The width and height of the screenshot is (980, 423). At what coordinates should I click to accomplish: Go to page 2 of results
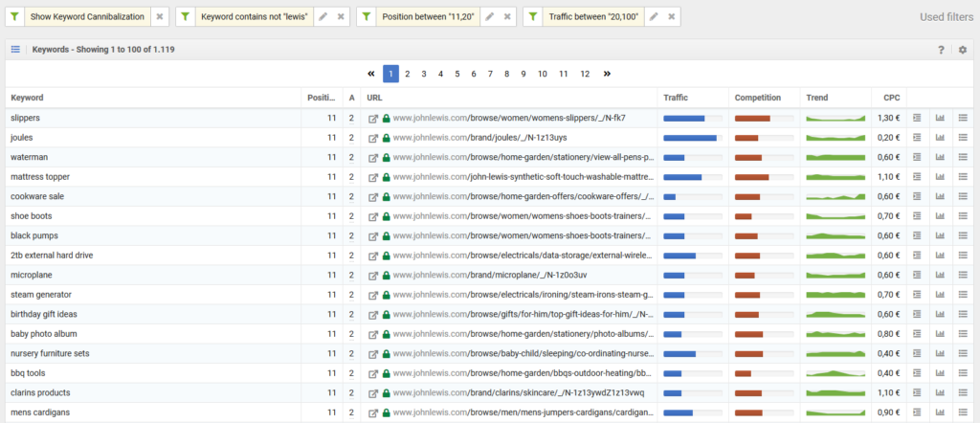coord(407,74)
